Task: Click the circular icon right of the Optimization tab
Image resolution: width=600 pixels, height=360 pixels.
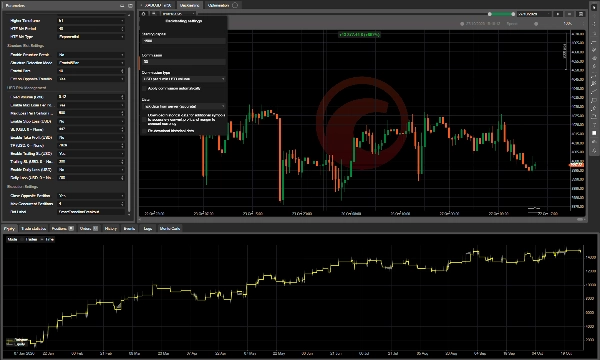Action: 235,5
